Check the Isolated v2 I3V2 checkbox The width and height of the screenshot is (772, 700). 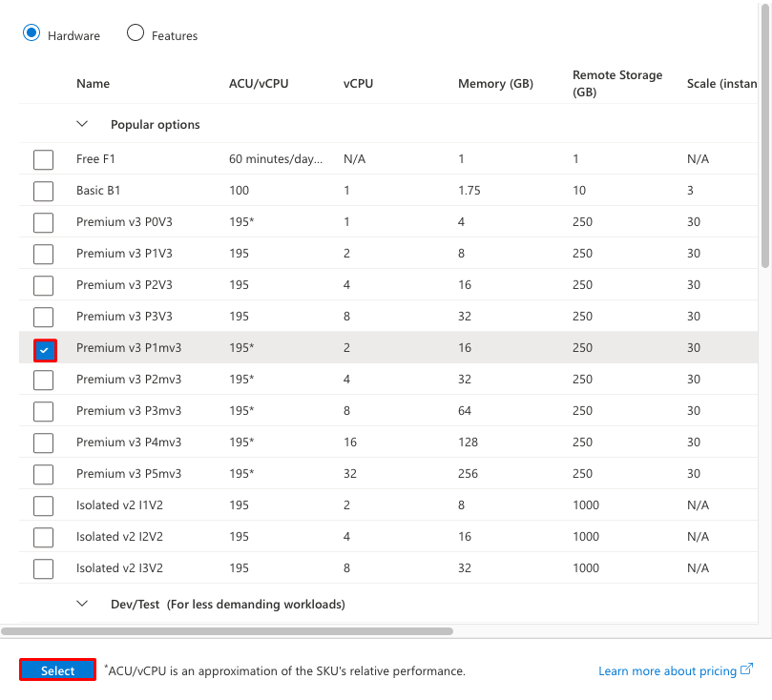pyautogui.click(x=43, y=568)
